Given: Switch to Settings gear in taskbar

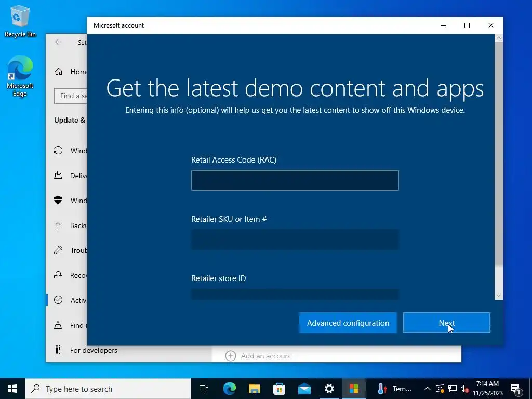Looking at the screenshot, I should pos(329,389).
